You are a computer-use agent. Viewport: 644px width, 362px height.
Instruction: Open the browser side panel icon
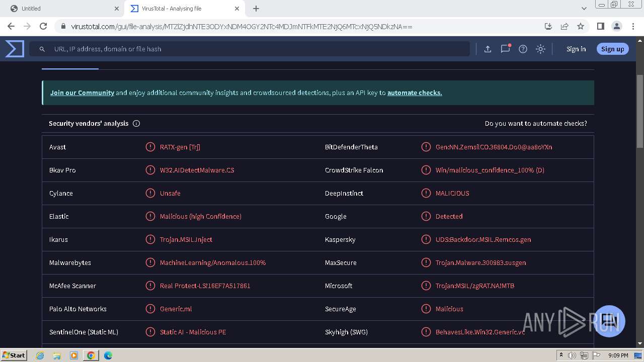(600, 26)
